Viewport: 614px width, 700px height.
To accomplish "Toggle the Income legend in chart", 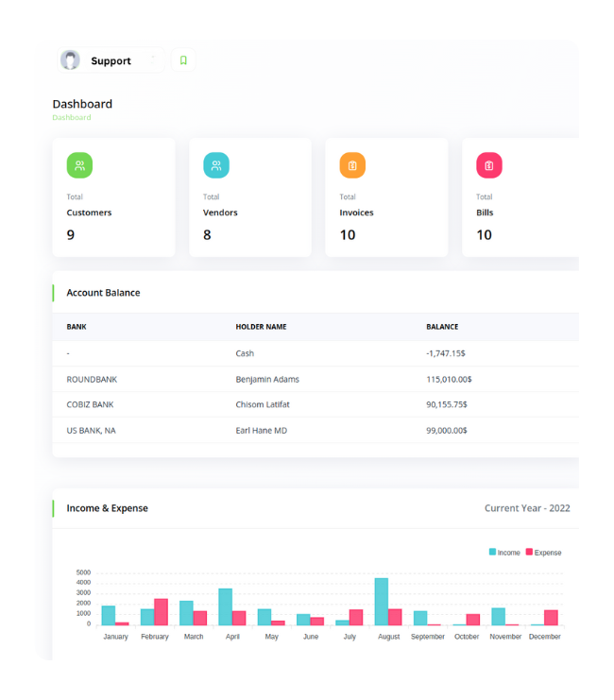I will pos(504,552).
